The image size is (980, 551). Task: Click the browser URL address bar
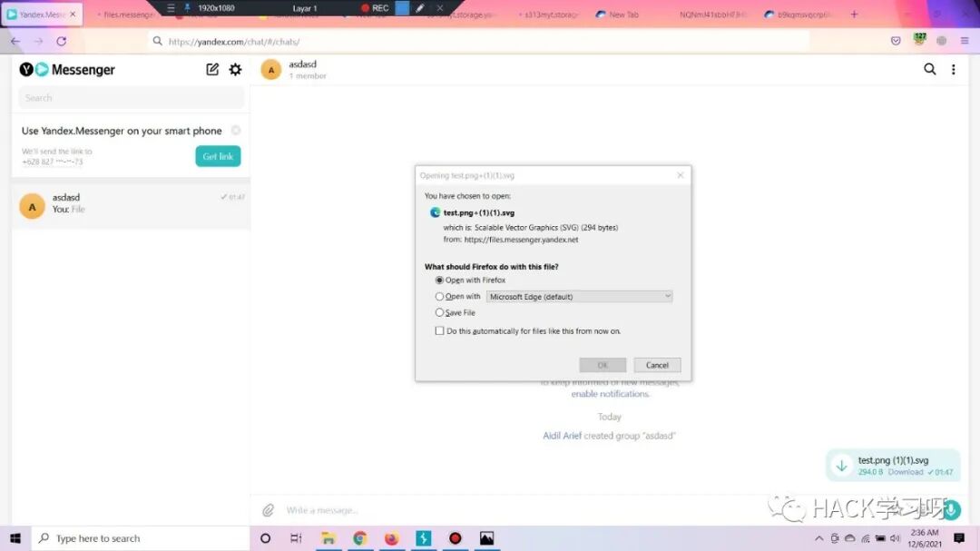(x=478, y=41)
